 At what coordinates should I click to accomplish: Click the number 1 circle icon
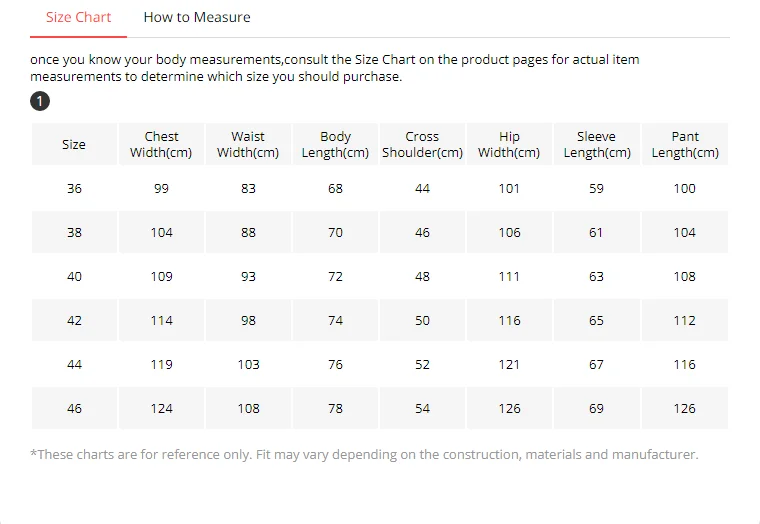(40, 101)
